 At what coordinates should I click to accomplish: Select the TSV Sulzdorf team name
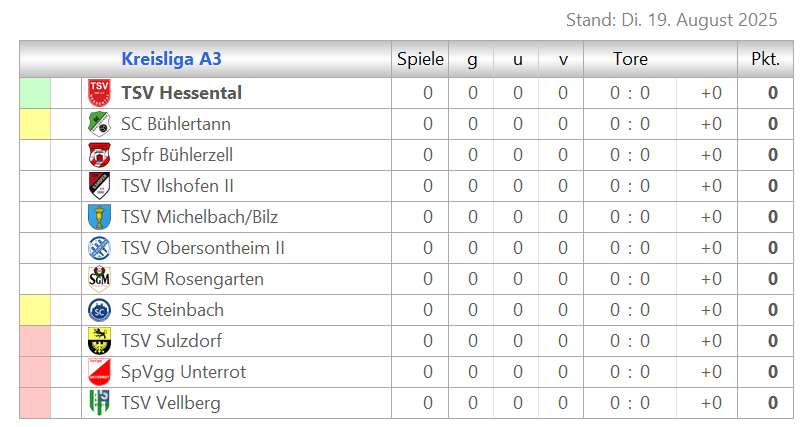172,341
